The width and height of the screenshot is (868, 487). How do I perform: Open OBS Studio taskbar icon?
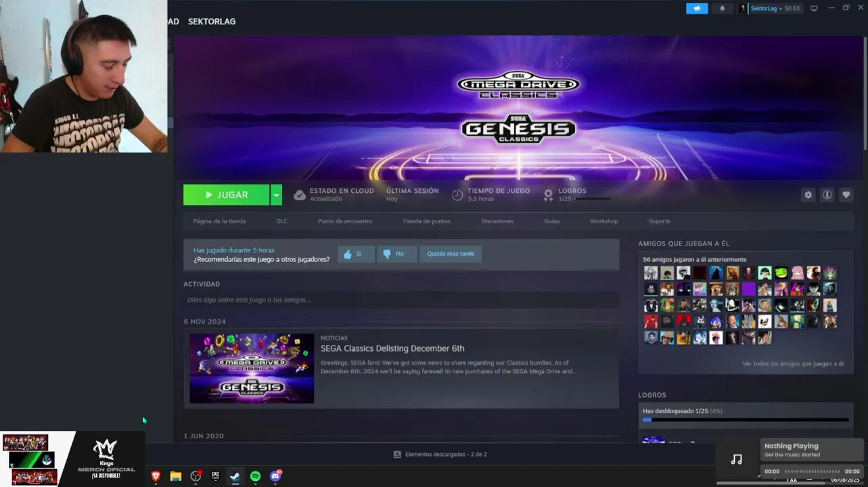click(196, 476)
